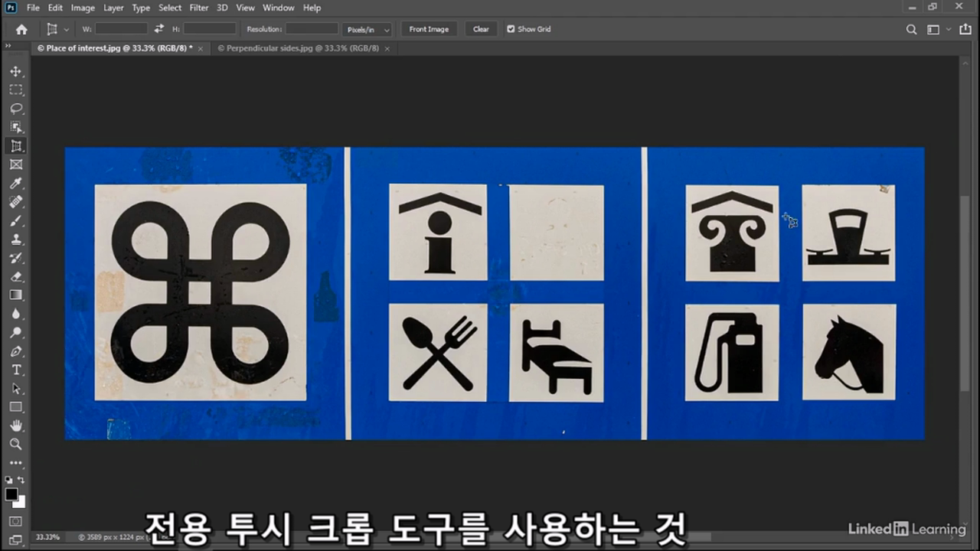Open the Image menu

coord(83,8)
